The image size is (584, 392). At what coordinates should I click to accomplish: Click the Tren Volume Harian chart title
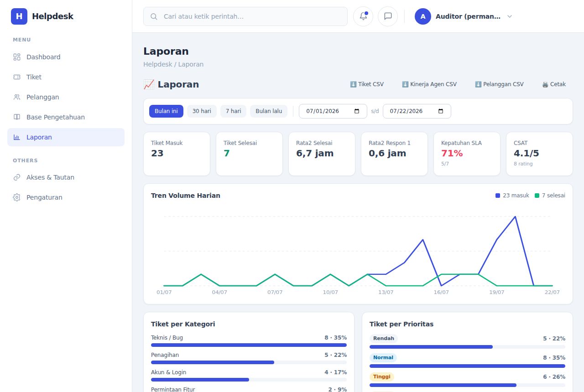click(186, 196)
